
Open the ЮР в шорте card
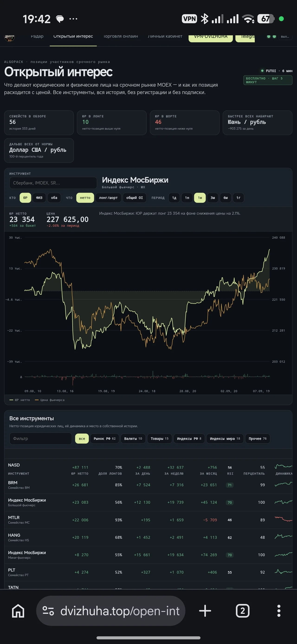[185, 123]
